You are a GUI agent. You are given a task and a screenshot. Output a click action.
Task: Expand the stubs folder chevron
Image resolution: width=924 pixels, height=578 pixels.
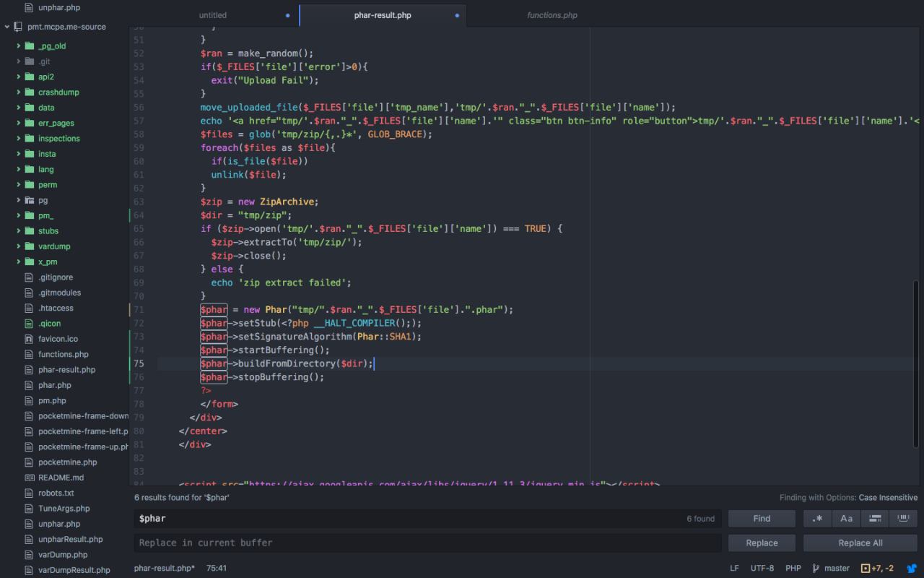19,231
